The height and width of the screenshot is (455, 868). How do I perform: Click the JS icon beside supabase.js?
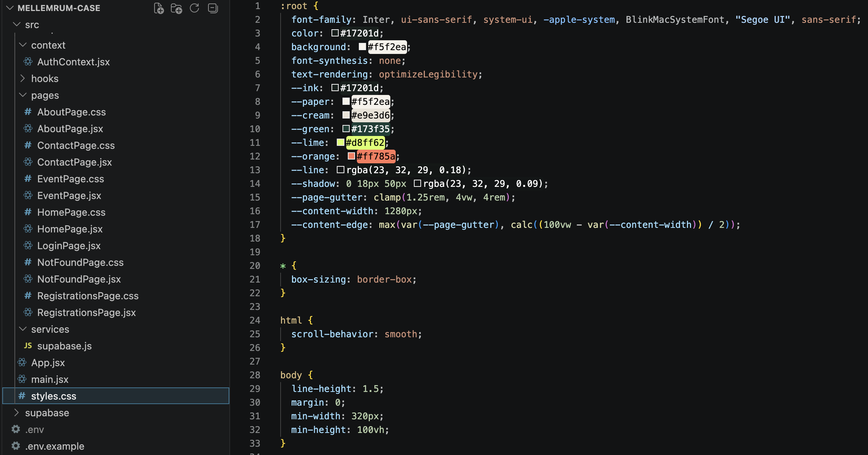point(28,346)
